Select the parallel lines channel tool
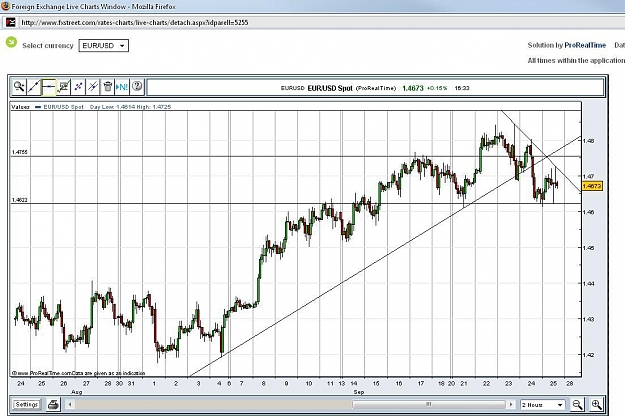The height and width of the screenshot is (416, 625). click(93, 86)
